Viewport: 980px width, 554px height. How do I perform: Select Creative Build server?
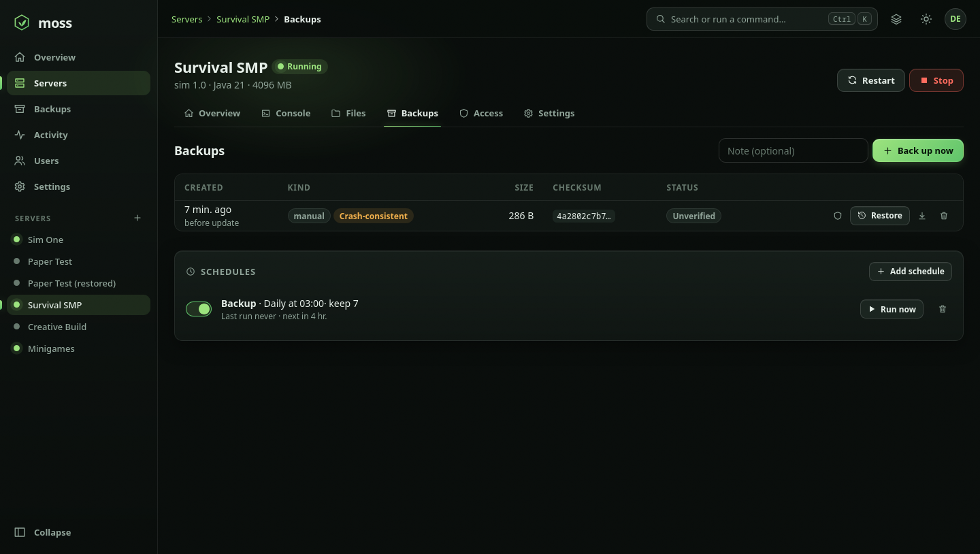pyautogui.click(x=78, y=327)
